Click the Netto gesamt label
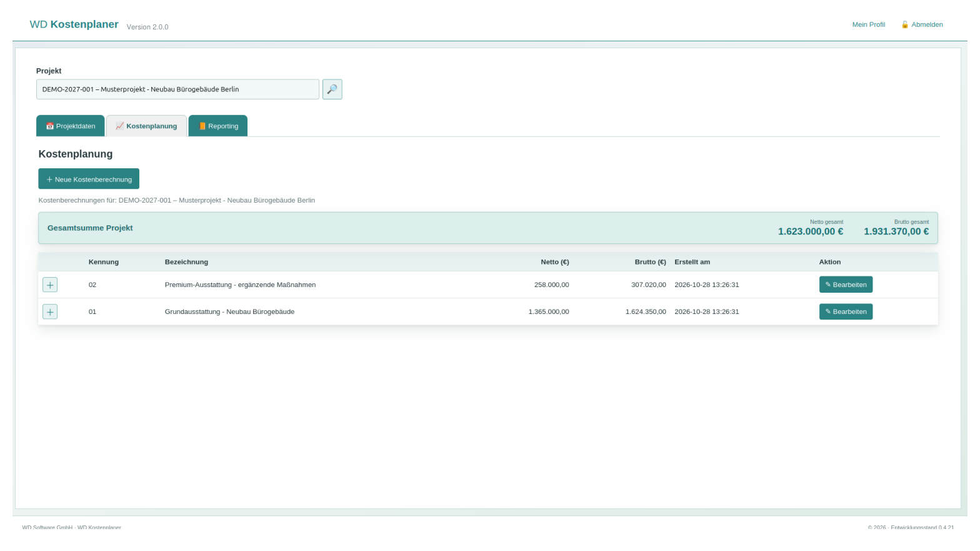The width and height of the screenshot is (980, 551). click(x=826, y=222)
